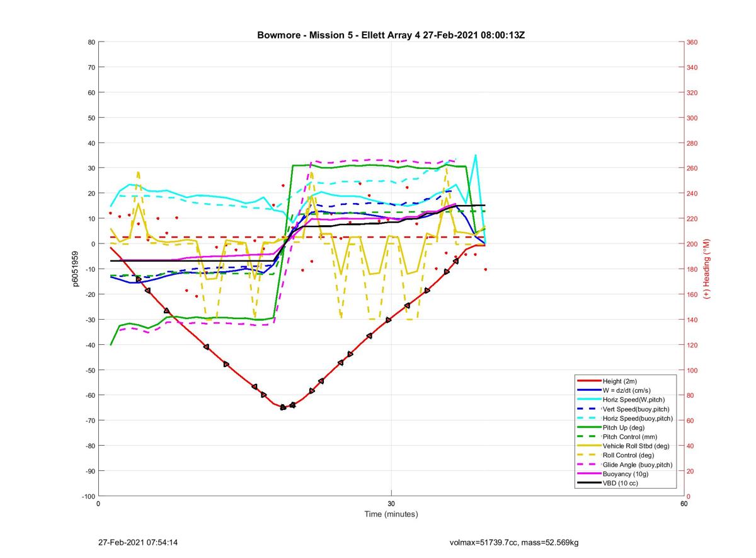Click the 'p6051959' y-axis label
This screenshot has height=558, width=756.
75,269
